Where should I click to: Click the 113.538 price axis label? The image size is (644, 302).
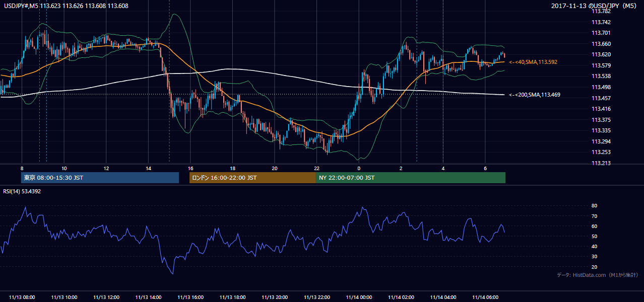click(x=601, y=76)
